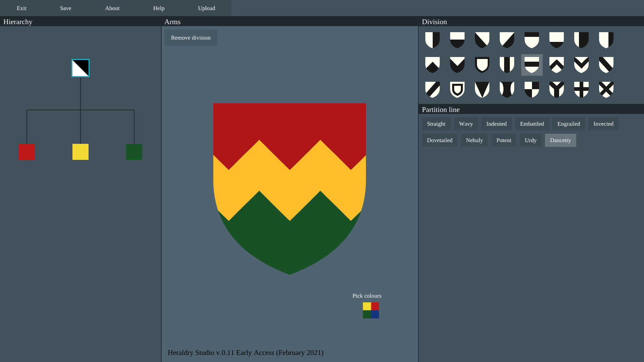The width and height of the screenshot is (644, 362).
Task: Choose the Straight partition line button
Action: 436,124
